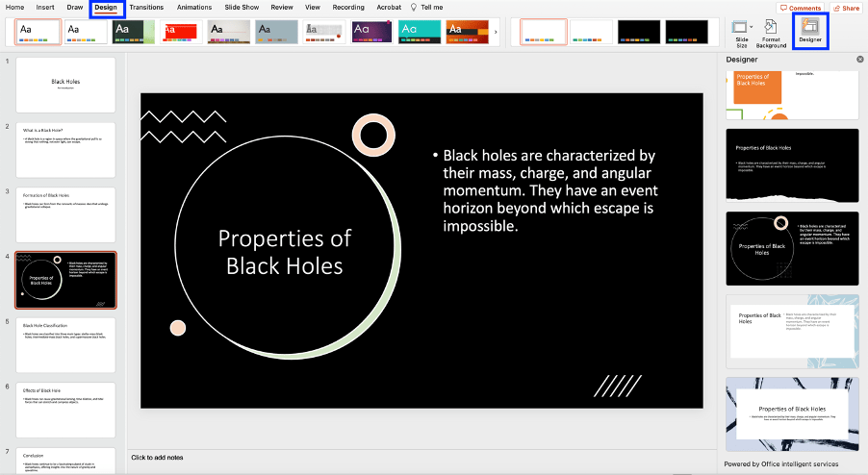Click Powered by Office intelligent services
This screenshot has width=868, height=475.
[781, 463]
